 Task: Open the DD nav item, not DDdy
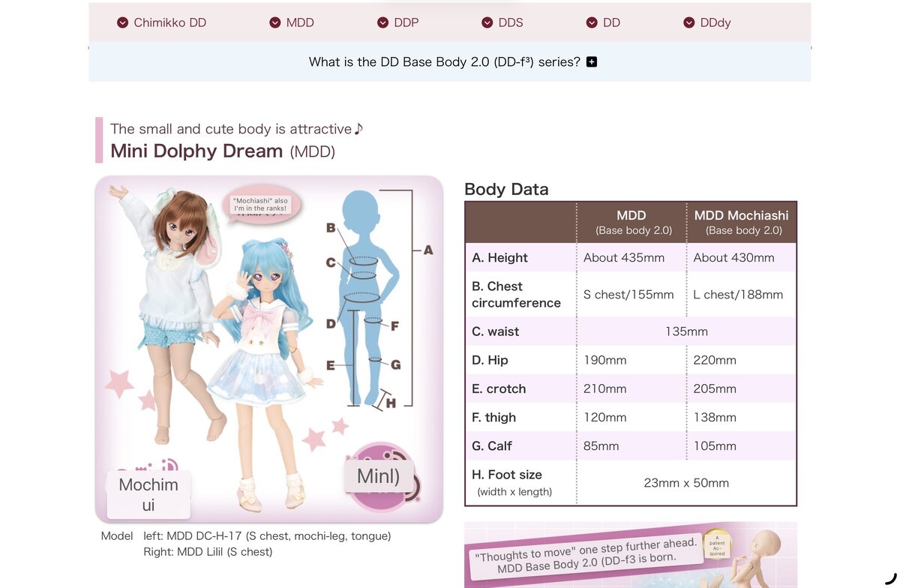(x=604, y=22)
